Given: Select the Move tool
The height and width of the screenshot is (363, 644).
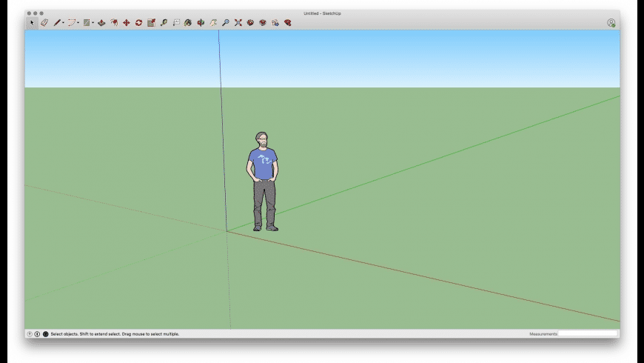Looking at the screenshot, I should (x=126, y=23).
